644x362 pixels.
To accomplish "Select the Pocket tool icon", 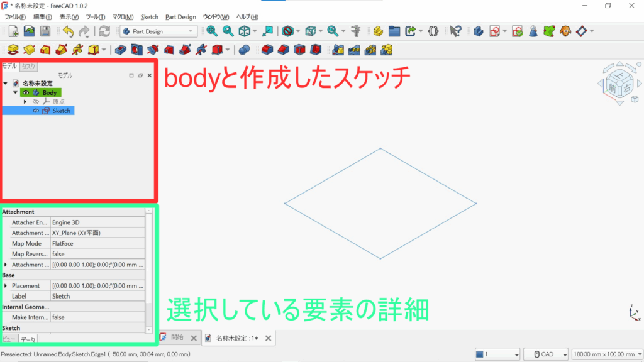I will (121, 49).
